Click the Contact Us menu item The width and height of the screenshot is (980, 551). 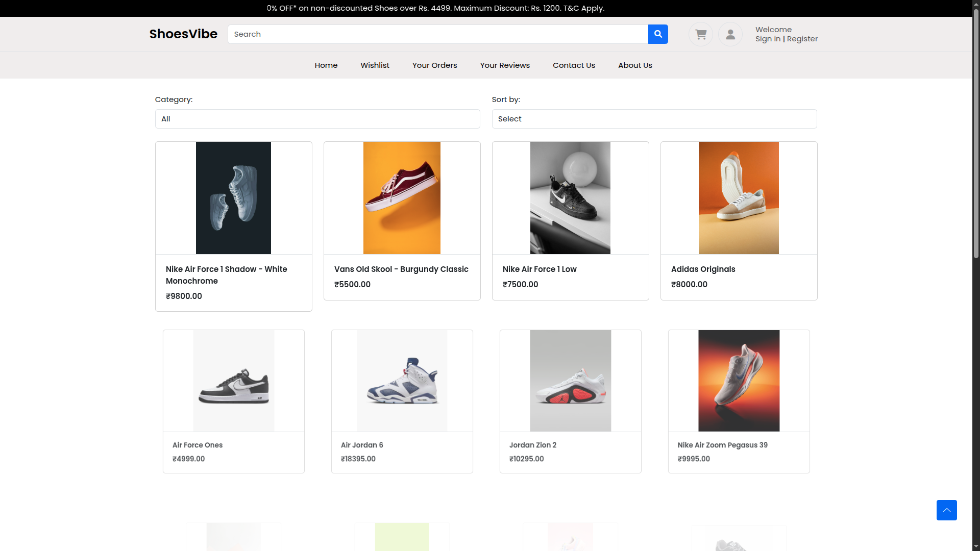click(x=574, y=65)
